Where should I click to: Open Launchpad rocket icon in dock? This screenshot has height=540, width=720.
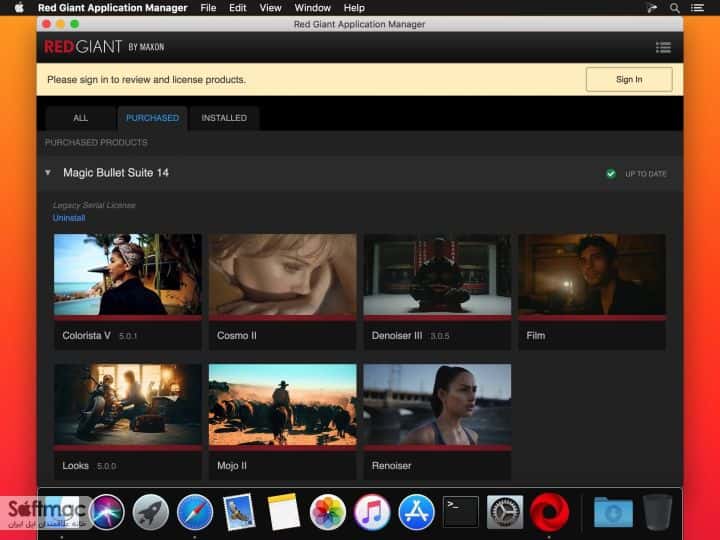151,512
